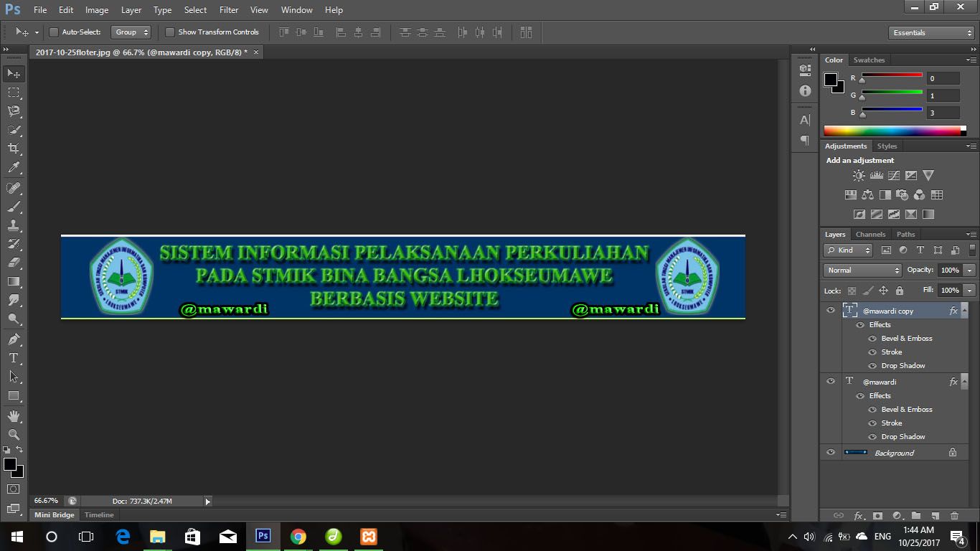Toggle Effects visibility on @mawardi layer
The width and height of the screenshot is (980, 551).
pos(860,395)
